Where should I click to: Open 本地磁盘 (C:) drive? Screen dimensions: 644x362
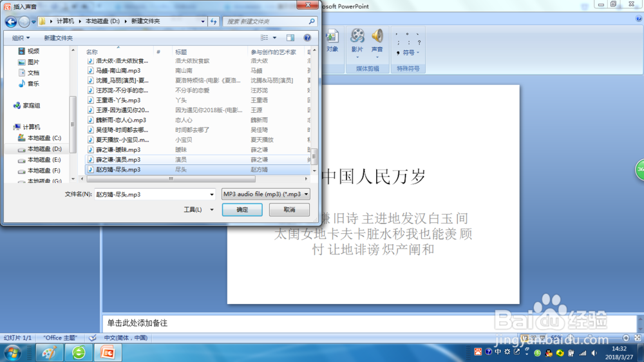click(39, 138)
